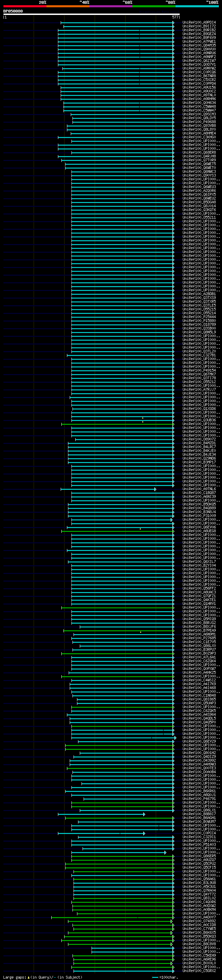The width and height of the screenshot is (222, 980).
Task: Open hit UniRef100_Q84M35
Action: pos(199,45)
